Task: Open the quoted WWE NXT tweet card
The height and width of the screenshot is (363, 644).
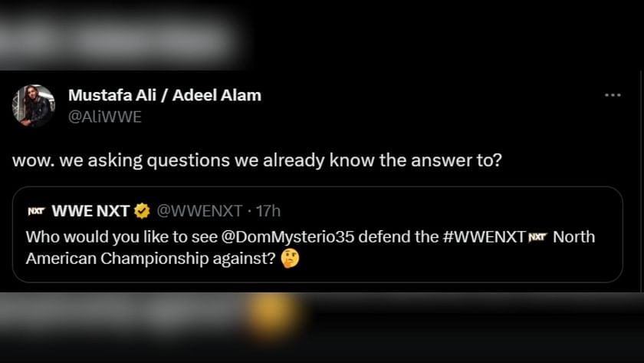Action: 317,234
